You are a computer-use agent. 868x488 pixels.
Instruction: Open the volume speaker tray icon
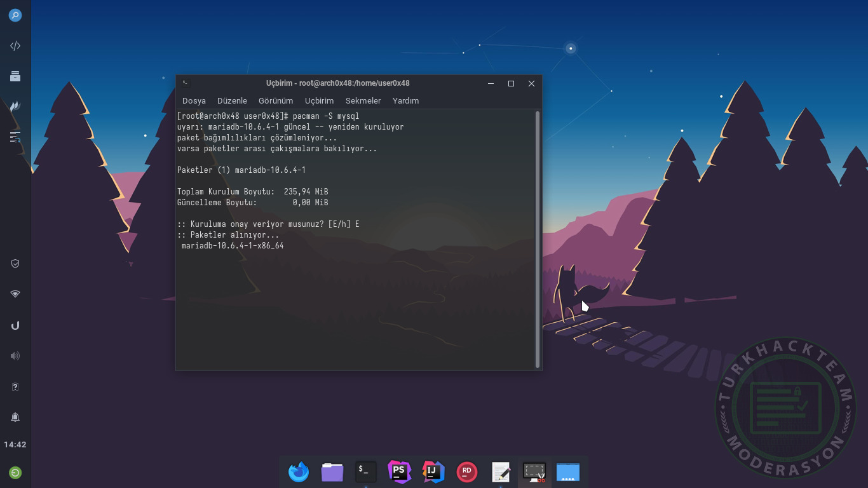point(15,356)
